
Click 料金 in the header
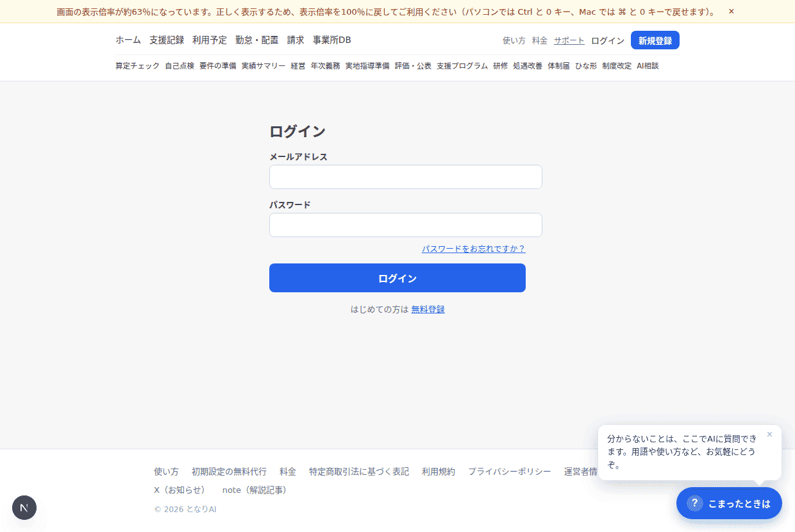[540, 40]
